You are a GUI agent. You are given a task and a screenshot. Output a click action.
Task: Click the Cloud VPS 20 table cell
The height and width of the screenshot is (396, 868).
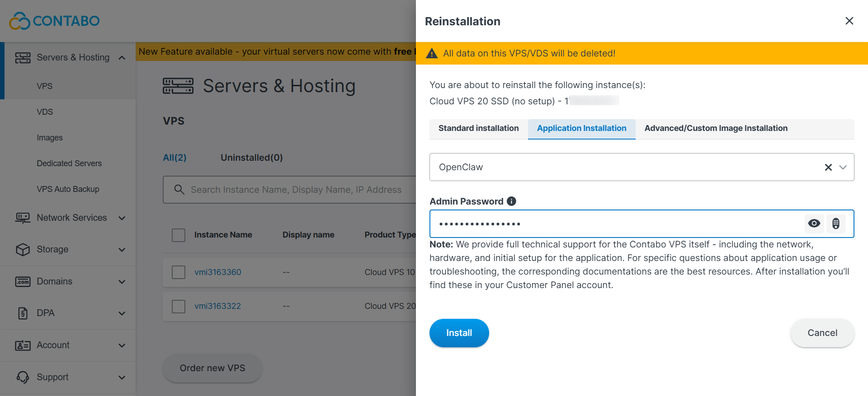point(390,306)
